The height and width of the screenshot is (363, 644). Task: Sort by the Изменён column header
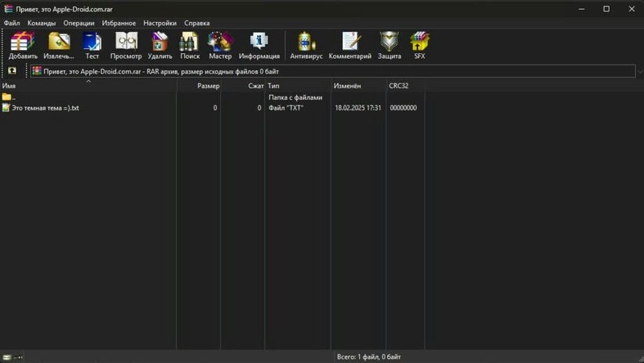point(358,86)
